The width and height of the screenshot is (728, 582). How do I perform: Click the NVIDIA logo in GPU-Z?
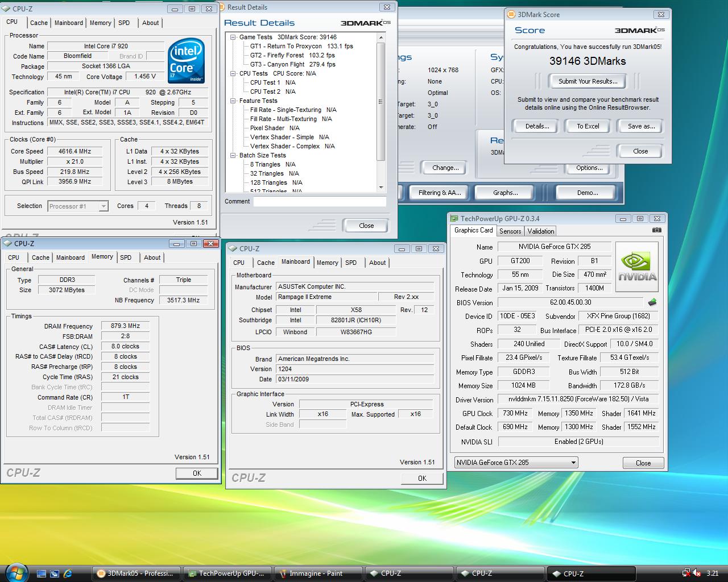coord(637,267)
